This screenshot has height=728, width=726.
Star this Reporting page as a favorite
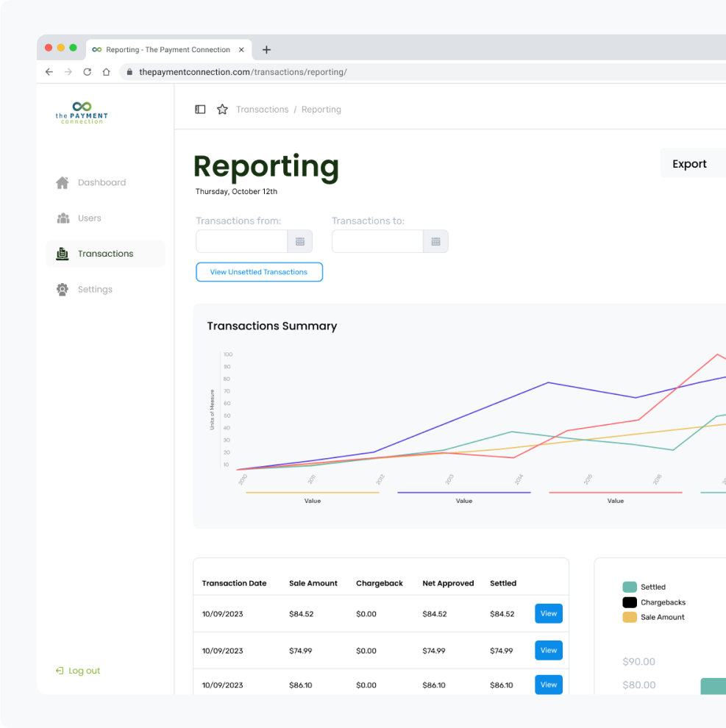pos(222,109)
